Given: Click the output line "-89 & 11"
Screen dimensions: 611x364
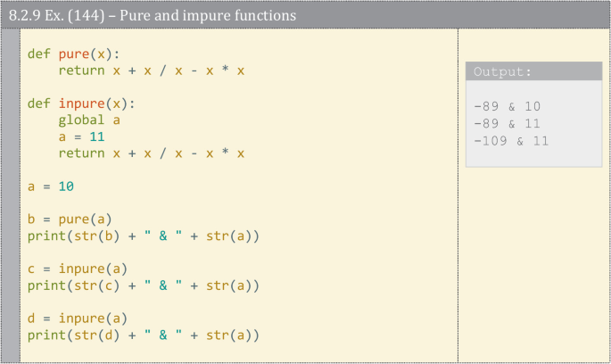Looking at the screenshot, I should click(x=507, y=123).
